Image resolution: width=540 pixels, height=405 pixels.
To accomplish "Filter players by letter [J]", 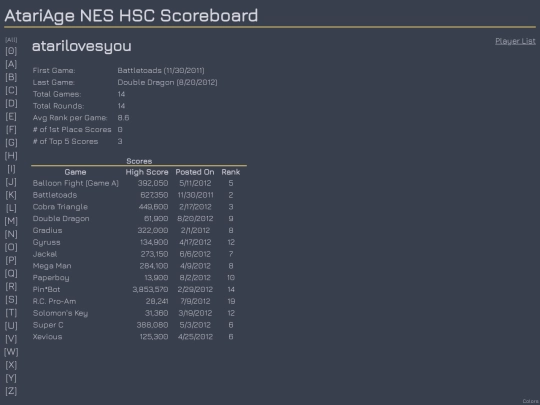I will [x=11, y=182].
